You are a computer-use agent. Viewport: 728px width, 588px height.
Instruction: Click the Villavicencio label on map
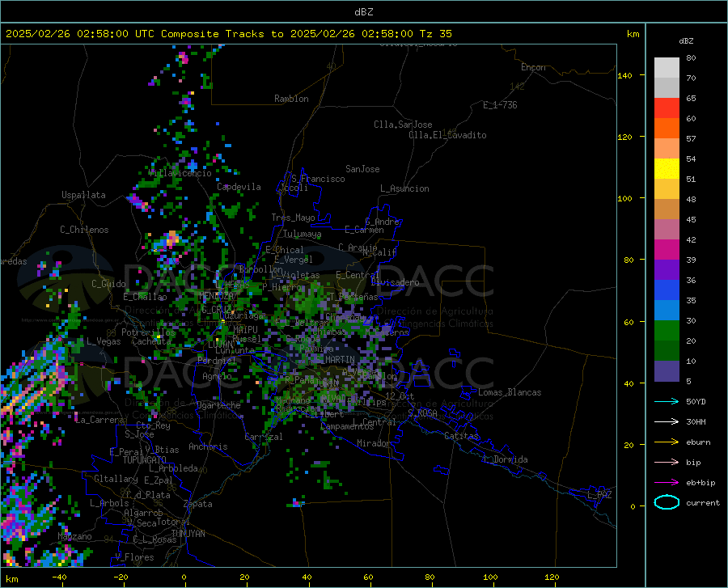(180, 173)
